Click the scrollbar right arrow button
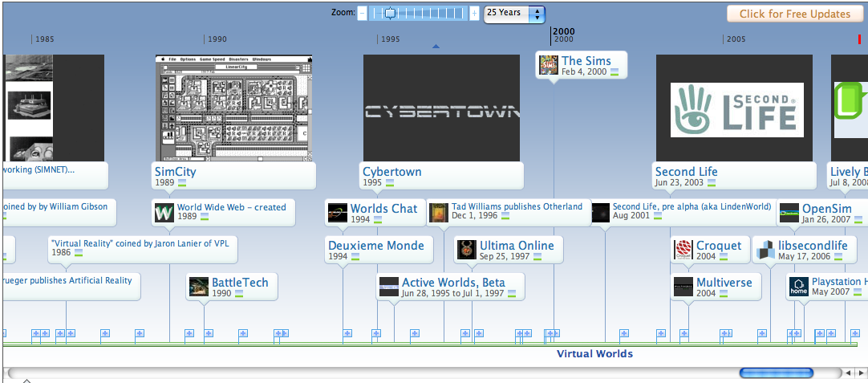This screenshot has width=868, height=383. [x=861, y=373]
